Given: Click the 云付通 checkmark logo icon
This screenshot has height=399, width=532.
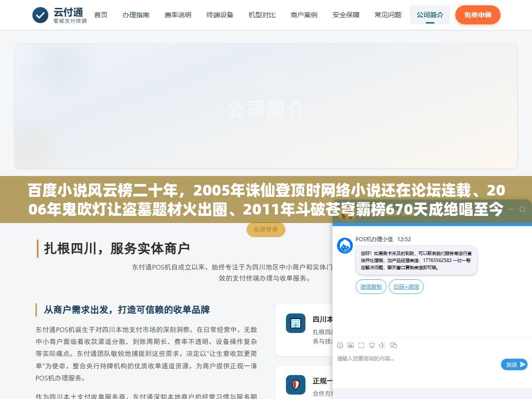Looking at the screenshot, I should (40, 15).
